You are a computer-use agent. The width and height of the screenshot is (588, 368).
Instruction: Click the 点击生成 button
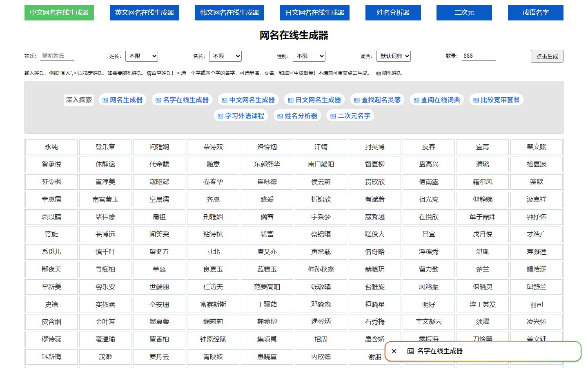tap(547, 56)
